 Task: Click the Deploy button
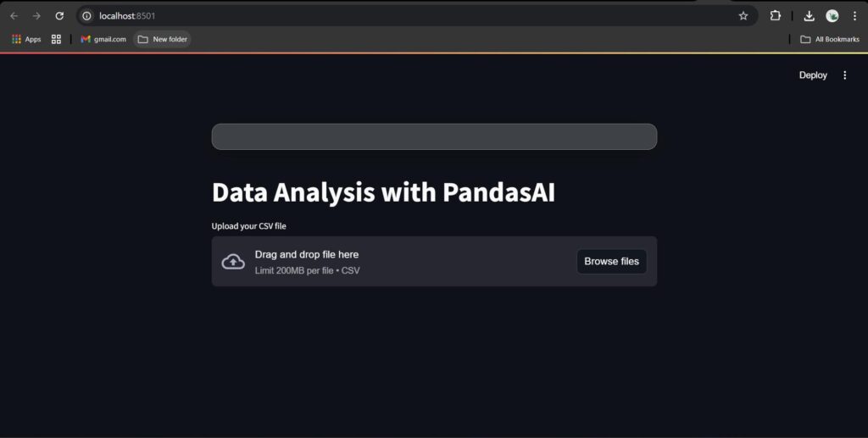point(813,75)
